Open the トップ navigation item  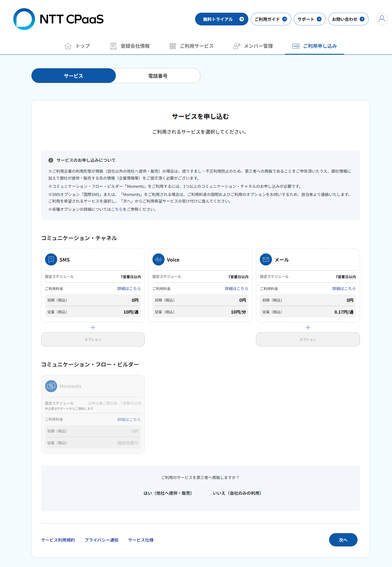pos(77,46)
